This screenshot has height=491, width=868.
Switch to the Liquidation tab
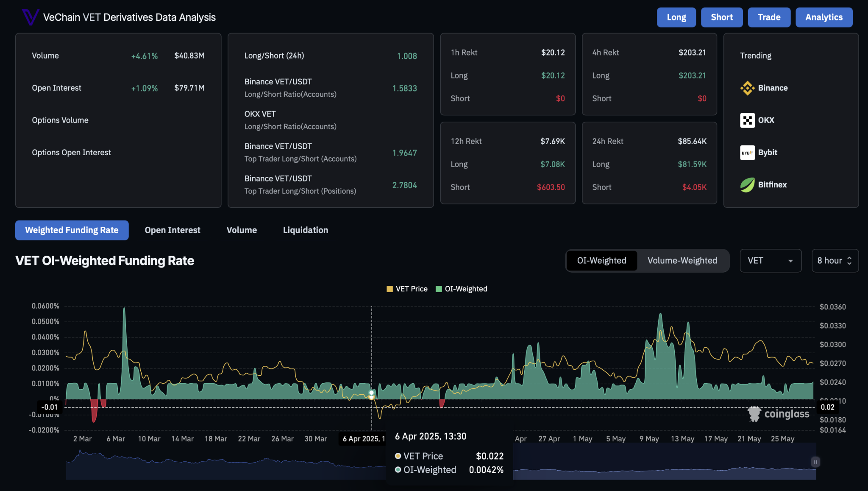305,230
